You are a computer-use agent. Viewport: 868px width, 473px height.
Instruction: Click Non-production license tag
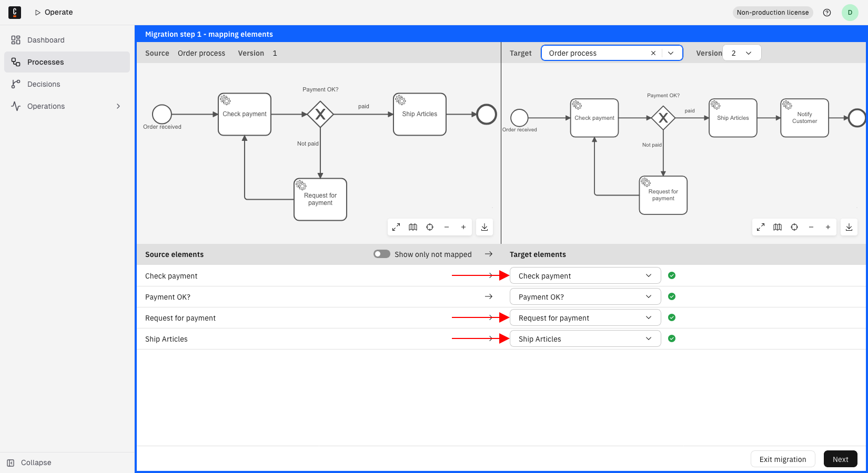pyautogui.click(x=773, y=13)
